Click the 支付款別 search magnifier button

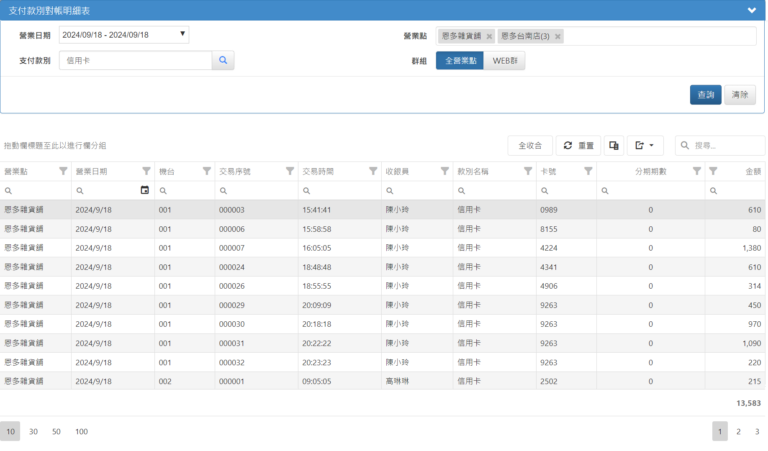(223, 60)
